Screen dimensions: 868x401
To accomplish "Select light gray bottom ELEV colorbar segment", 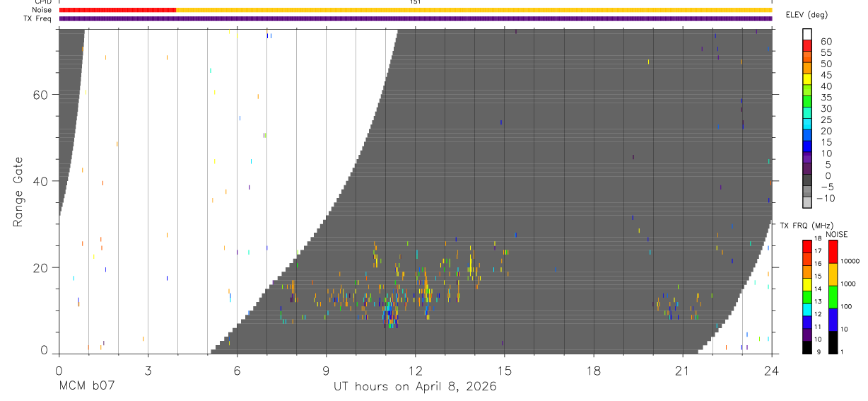I will click(x=807, y=203).
